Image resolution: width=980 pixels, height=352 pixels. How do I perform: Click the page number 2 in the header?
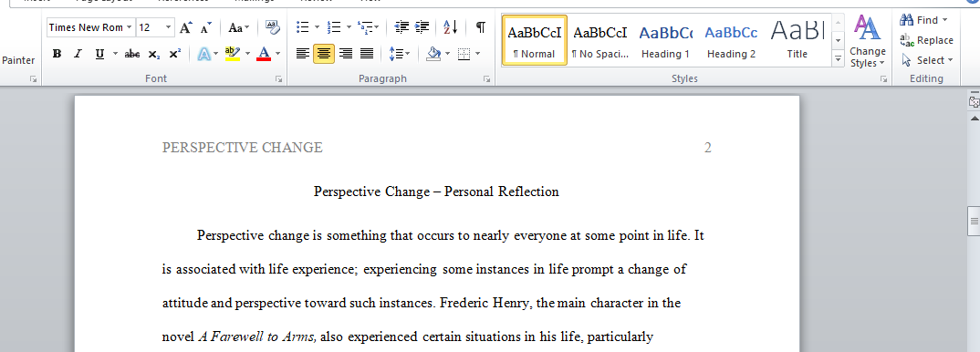coord(707,148)
